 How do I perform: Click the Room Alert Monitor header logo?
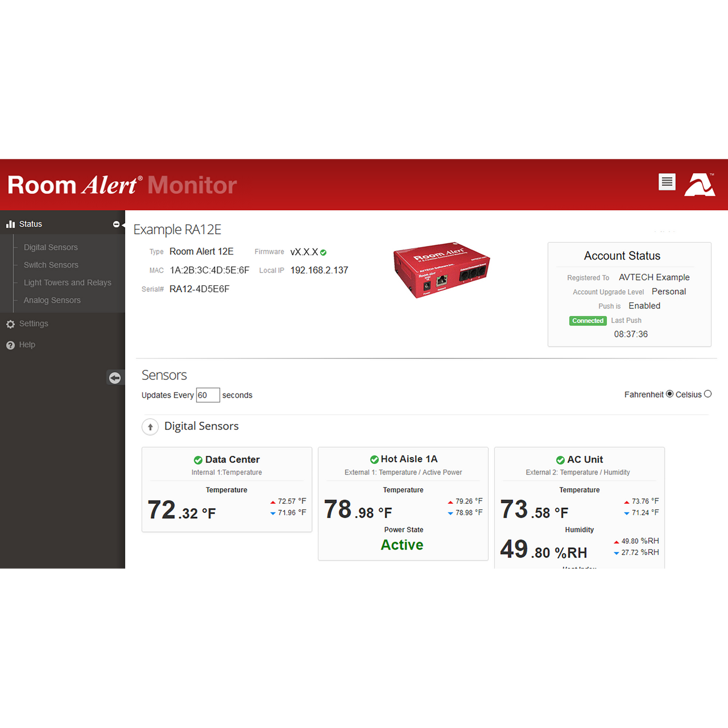pos(122,185)
